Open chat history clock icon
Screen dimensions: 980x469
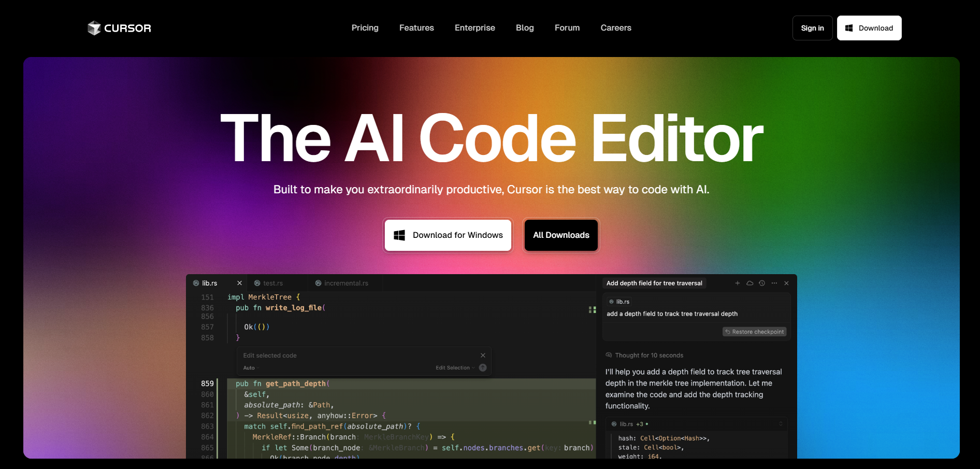762,283
